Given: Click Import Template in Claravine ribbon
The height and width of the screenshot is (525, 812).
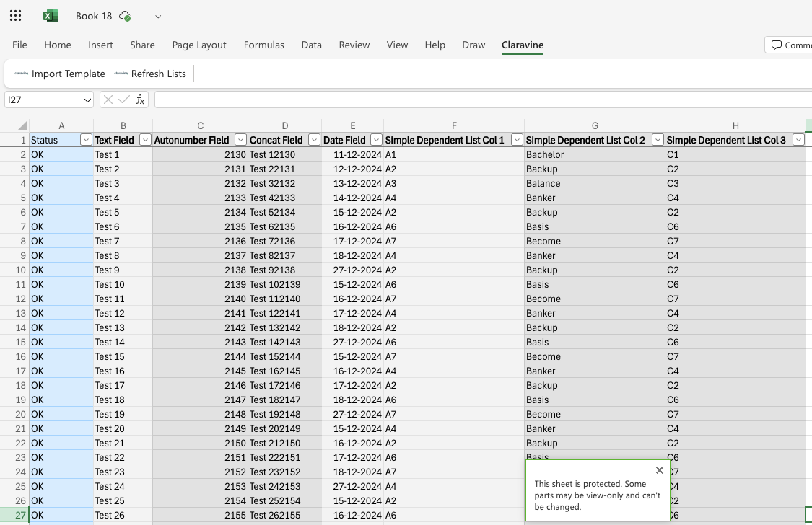Looking at the screenshot, I should (60, 74).
